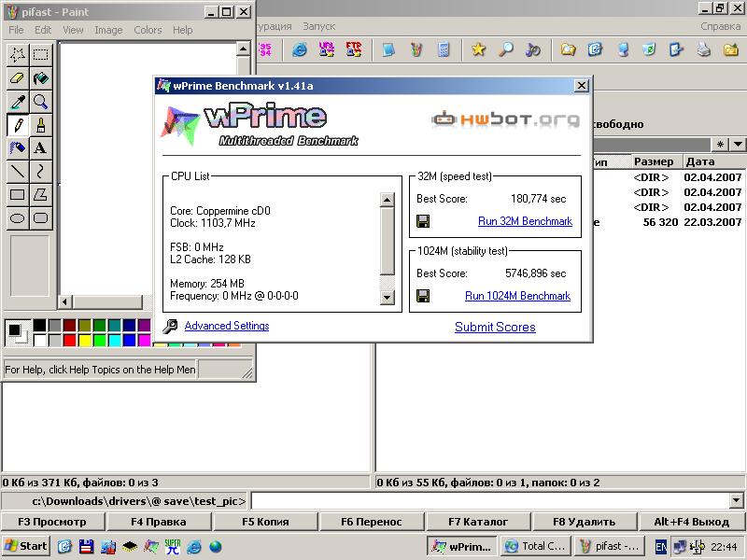
Task: Open the Paint Image menu
Action: (108, 30)
